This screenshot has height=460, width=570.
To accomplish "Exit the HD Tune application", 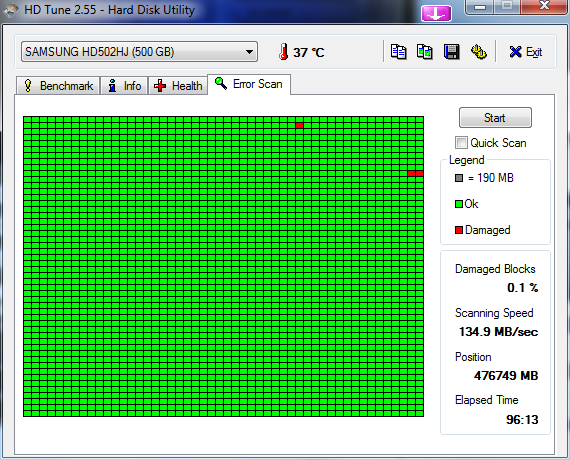I will click(x=526, y=52).
